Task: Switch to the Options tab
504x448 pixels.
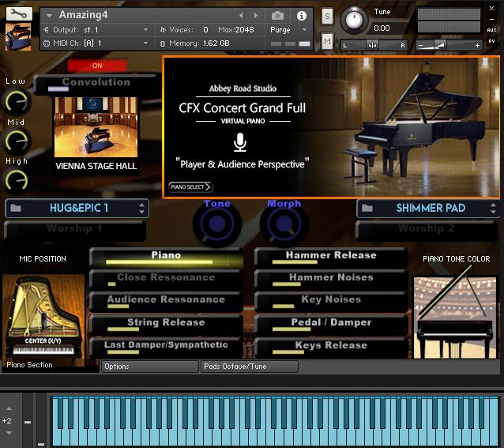Action: click(149, 367)
